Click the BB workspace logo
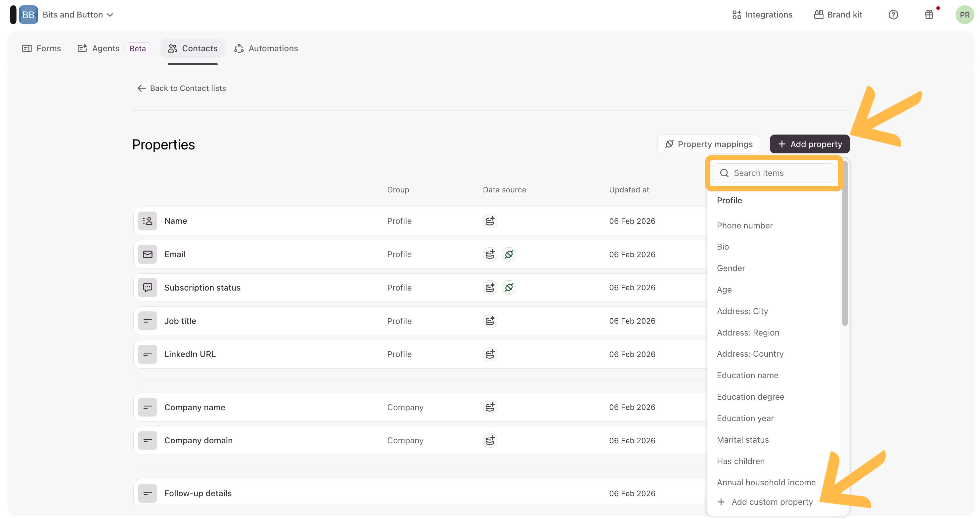Screen dimensions: 980x519 click(x=28, y=15)
